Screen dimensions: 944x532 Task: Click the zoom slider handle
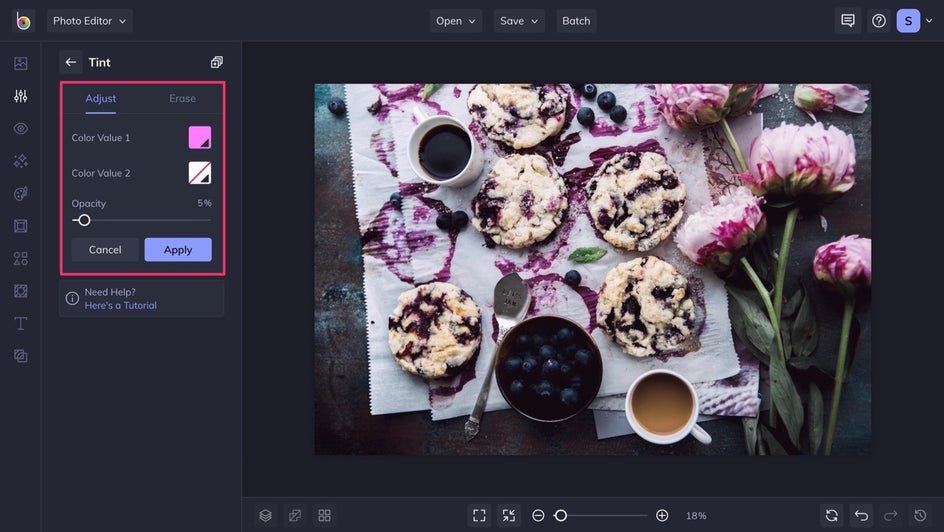pos(560,515)
